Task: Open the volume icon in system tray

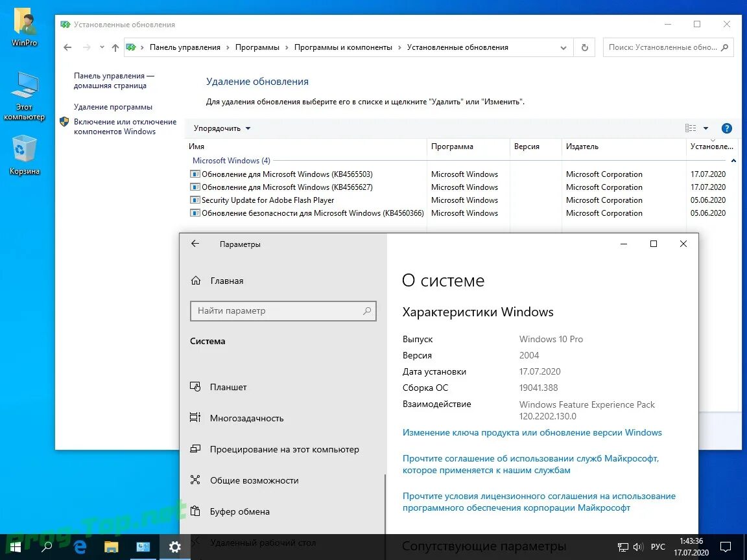Action: pyautogui.click(x=638, y=546)
